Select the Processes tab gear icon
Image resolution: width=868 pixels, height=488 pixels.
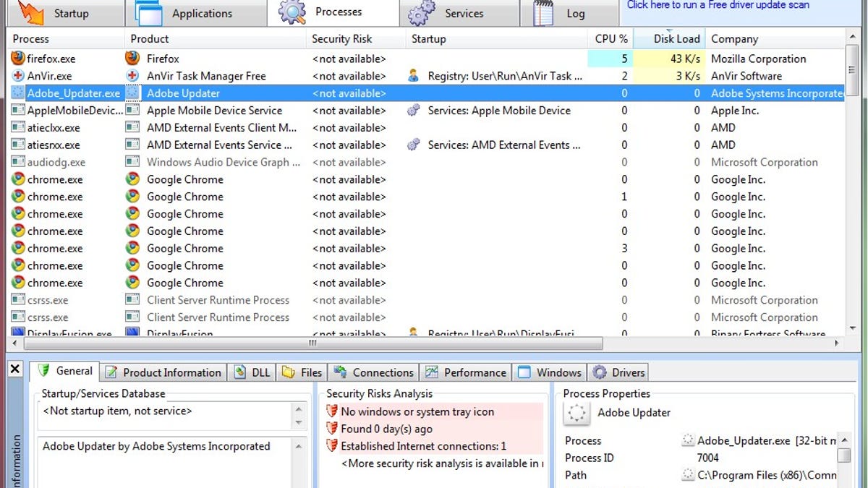(x=292, y=12)
